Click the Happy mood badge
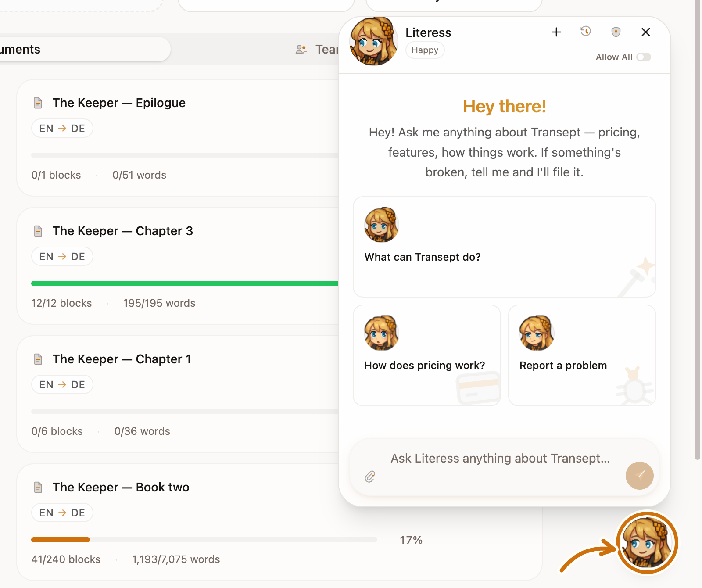Image resolution: width=702 pixels, height=588 pixels. click(x=425, y=50)
